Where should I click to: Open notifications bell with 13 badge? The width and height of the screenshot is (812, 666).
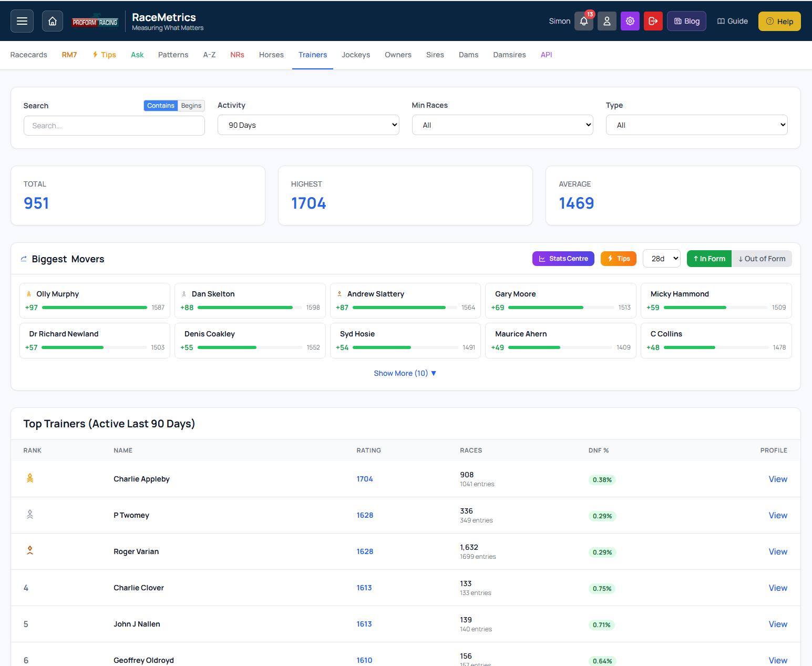pyautogui.click(x=584, y=21)
